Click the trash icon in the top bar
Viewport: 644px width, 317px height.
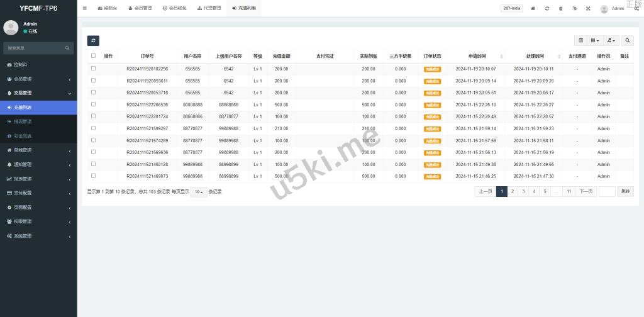click(x=561, y=9)
